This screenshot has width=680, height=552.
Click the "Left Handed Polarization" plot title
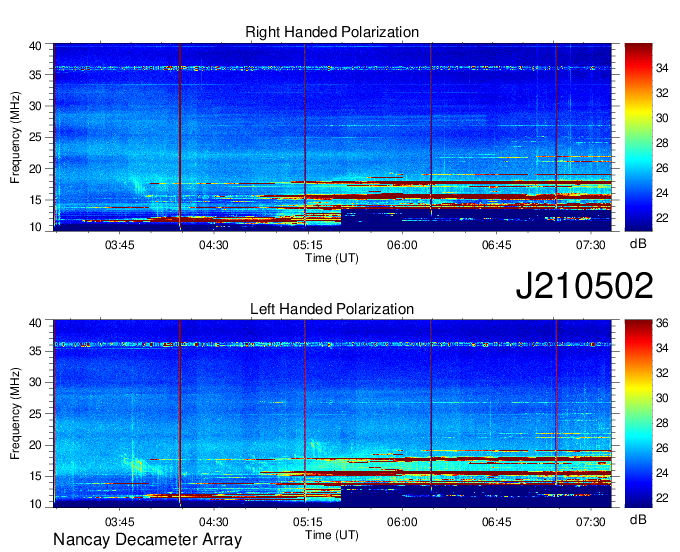click(332, 309)
